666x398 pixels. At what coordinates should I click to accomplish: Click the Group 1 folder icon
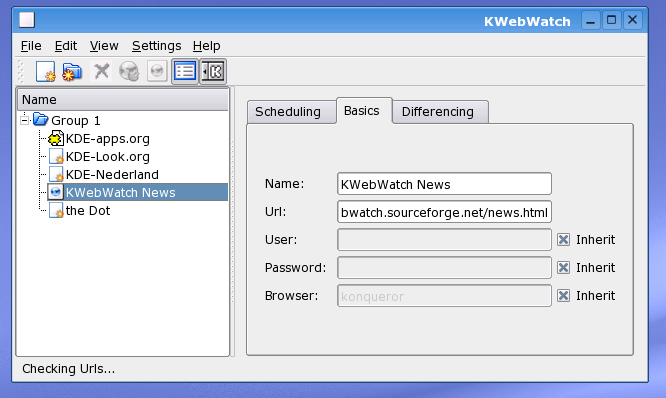coord(41,119)
